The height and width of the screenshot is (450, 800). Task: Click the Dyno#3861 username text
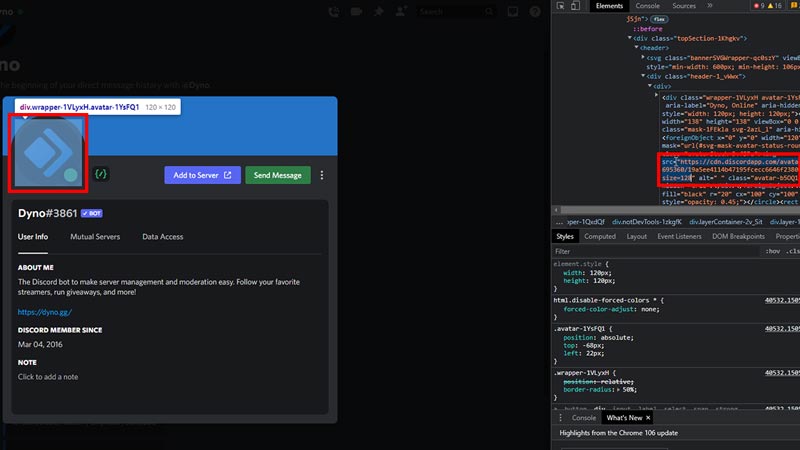click(47, 213)
